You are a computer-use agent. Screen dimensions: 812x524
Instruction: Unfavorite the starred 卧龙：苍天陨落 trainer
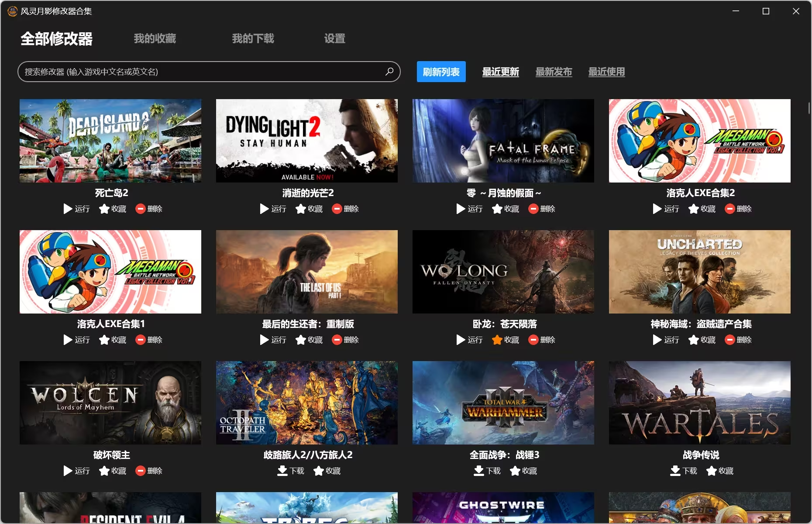(x=506, y=340)
